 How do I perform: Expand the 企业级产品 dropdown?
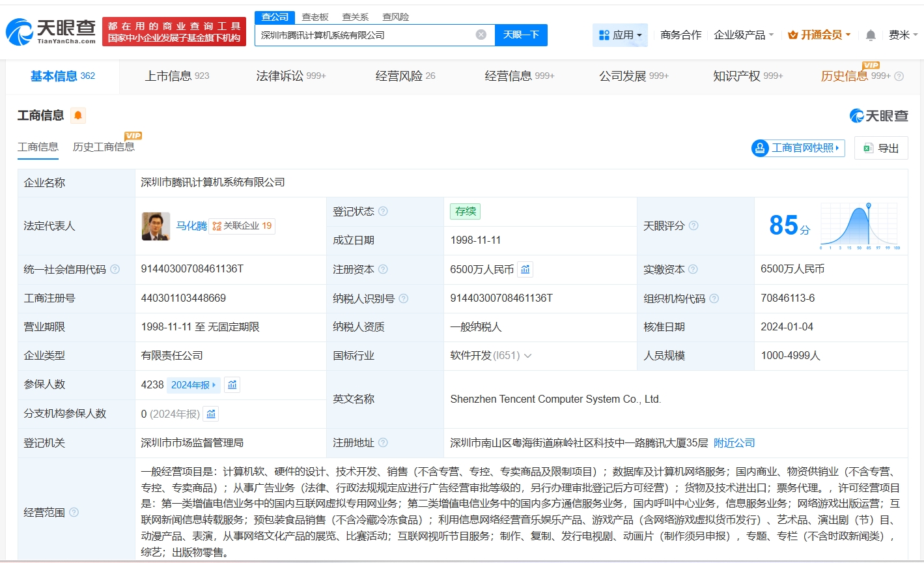pos(744,35)
